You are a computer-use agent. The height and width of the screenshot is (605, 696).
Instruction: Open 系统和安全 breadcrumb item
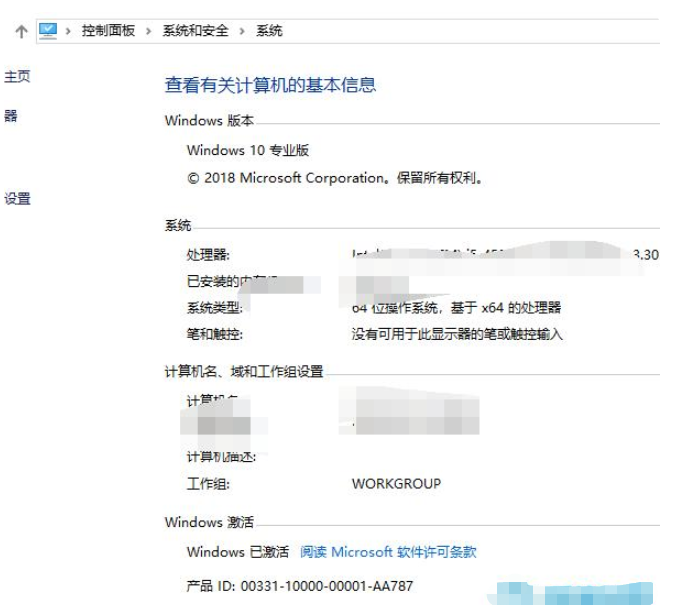(195, 31)
